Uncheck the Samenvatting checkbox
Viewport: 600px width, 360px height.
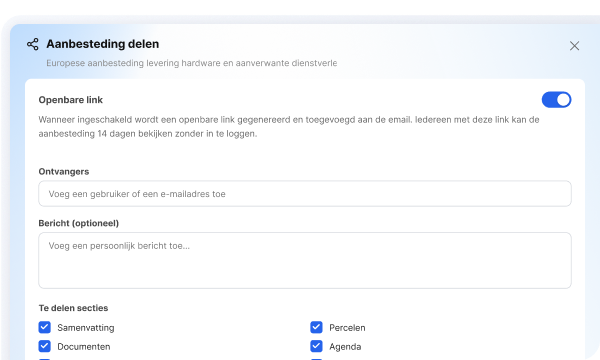tap(45, 327)
